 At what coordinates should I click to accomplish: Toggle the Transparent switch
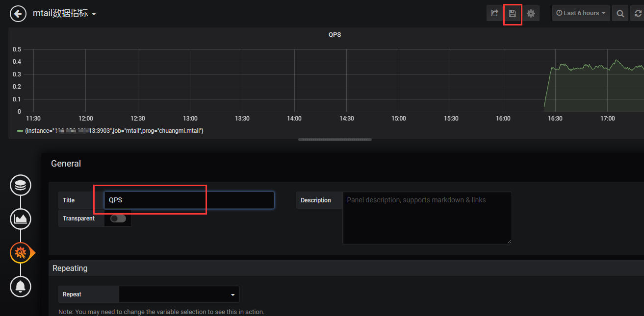tap(118, 219)
